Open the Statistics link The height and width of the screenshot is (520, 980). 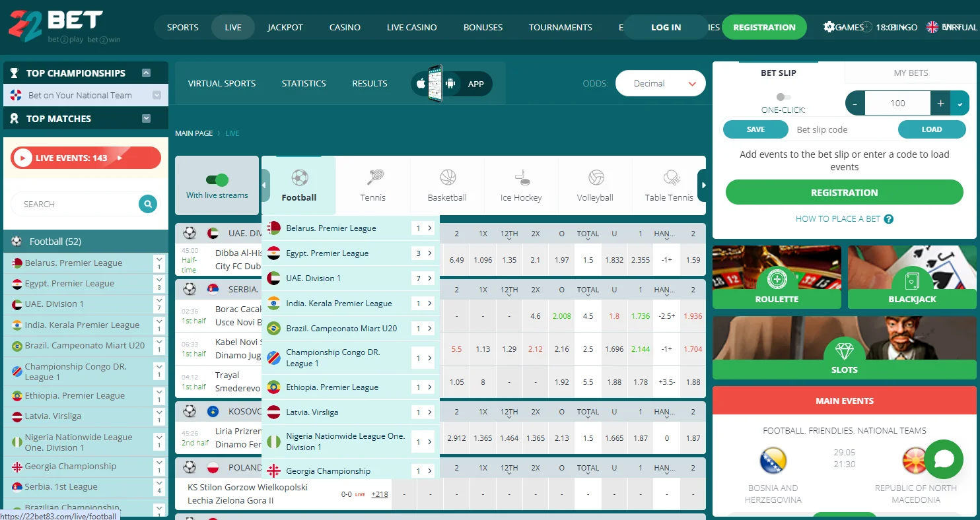point(304,84)
